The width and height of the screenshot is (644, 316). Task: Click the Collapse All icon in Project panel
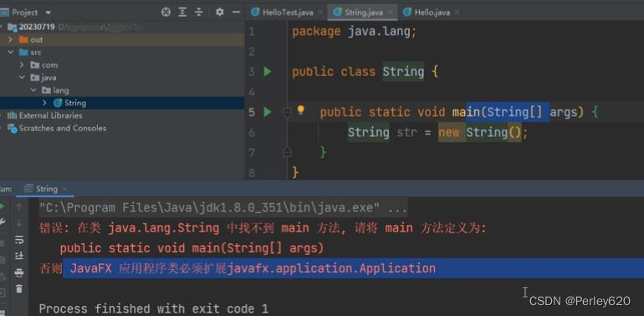pos(199,13)
